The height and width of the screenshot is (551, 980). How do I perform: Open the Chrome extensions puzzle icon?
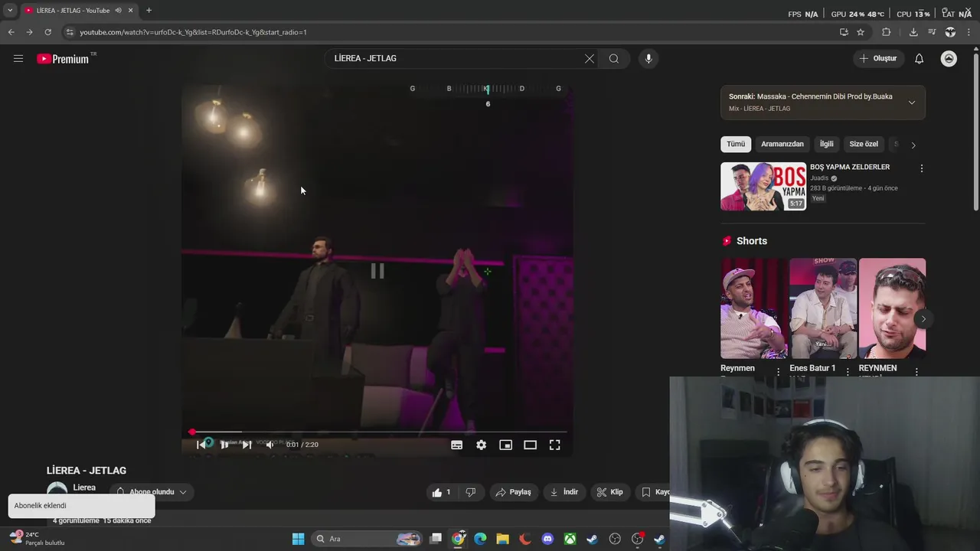tap(887, 32)
